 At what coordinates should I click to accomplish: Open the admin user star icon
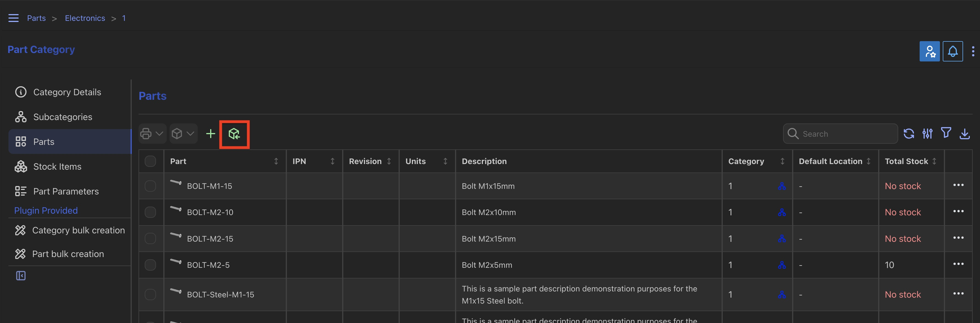click(x=930, y=51)
